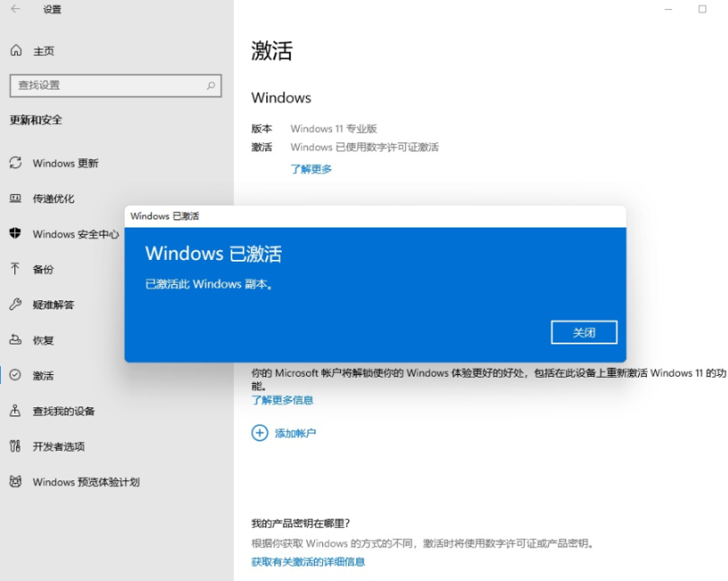Minimize the Settings window
This screenshot has height=581, width=728.
pos(669,9)
